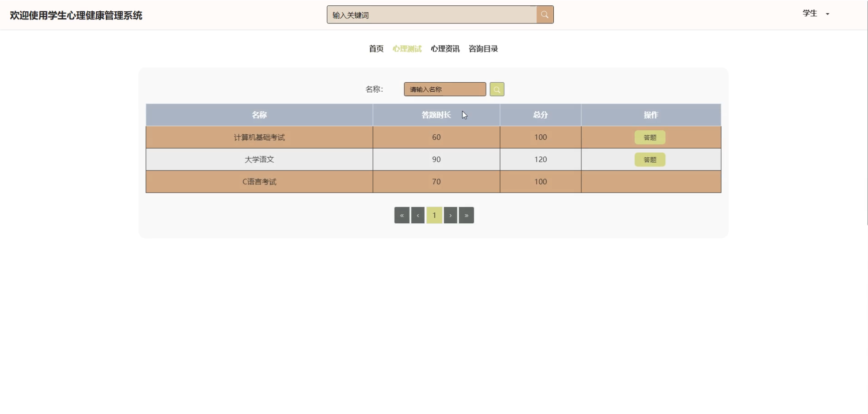Open the 咨询目录 navigation item

(483, 49)
